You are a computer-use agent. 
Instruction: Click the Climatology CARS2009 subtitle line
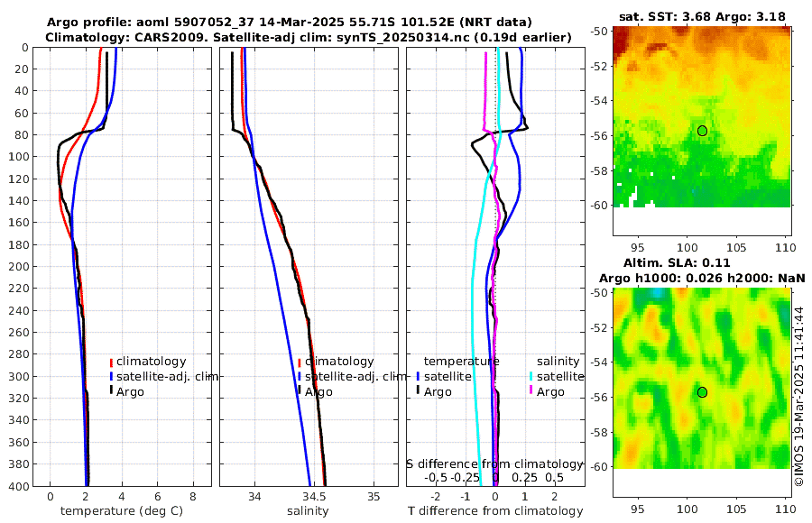pos(309,37)
